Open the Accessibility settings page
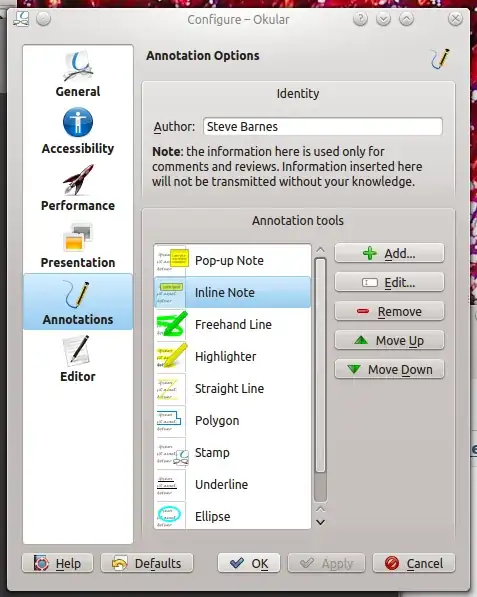Image resolution: width=477 pixels, height=597 pixels. pos(78,131)
